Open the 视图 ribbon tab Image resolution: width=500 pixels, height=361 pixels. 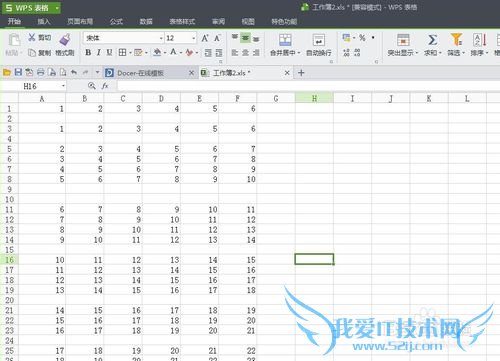[248, 21]
